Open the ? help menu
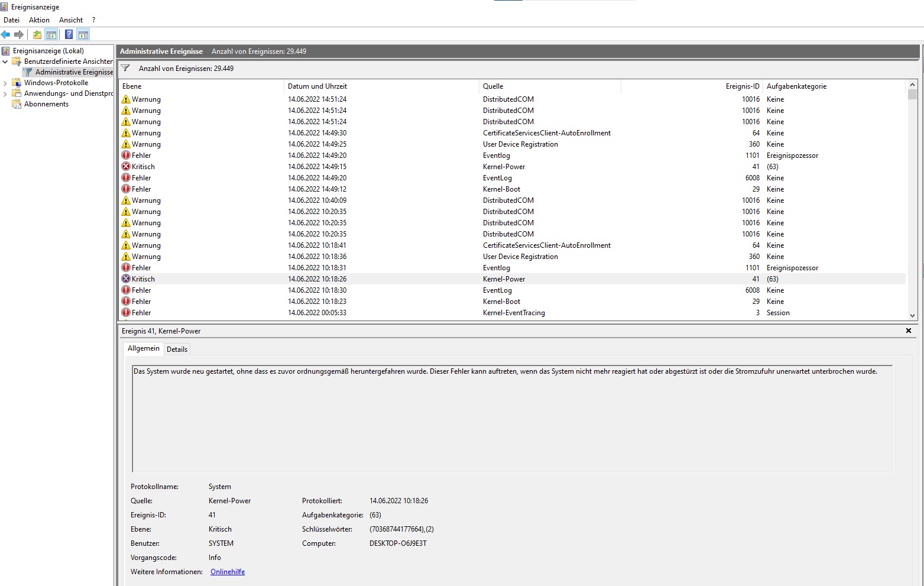Viewport: 924px width, 586px height. coord(93,20)
